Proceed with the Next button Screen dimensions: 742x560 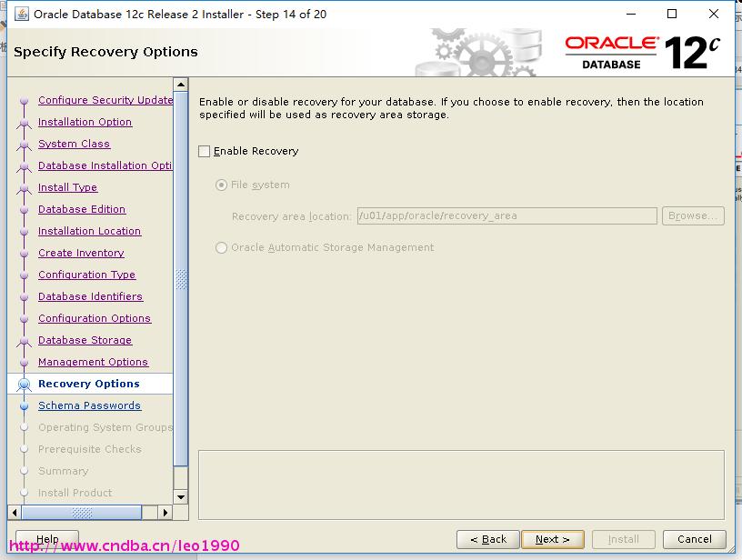point(552,539)
